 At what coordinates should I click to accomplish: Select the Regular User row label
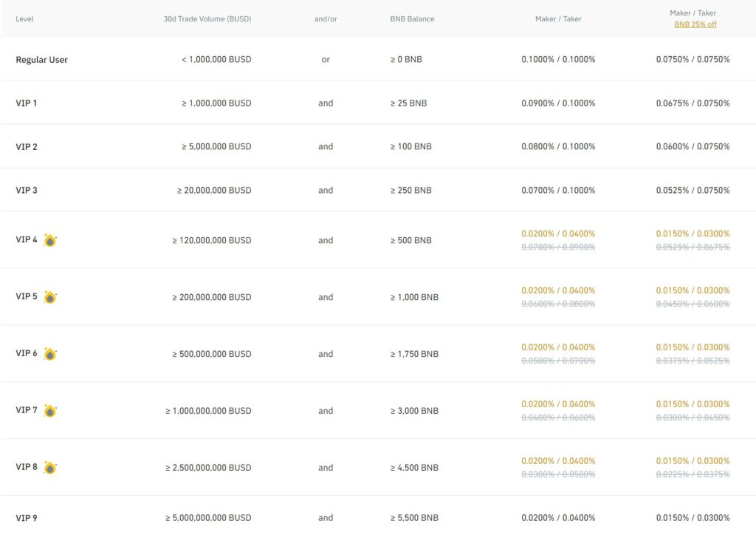click(41, 59)
